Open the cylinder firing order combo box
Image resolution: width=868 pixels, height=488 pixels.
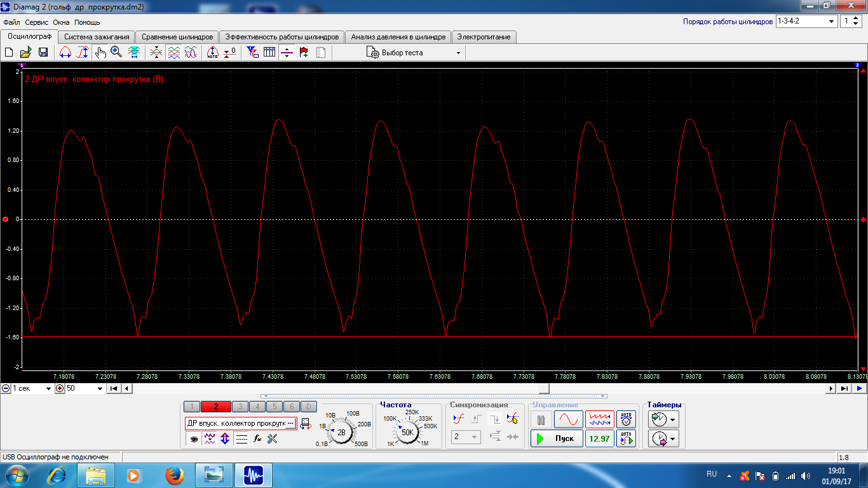806,21
